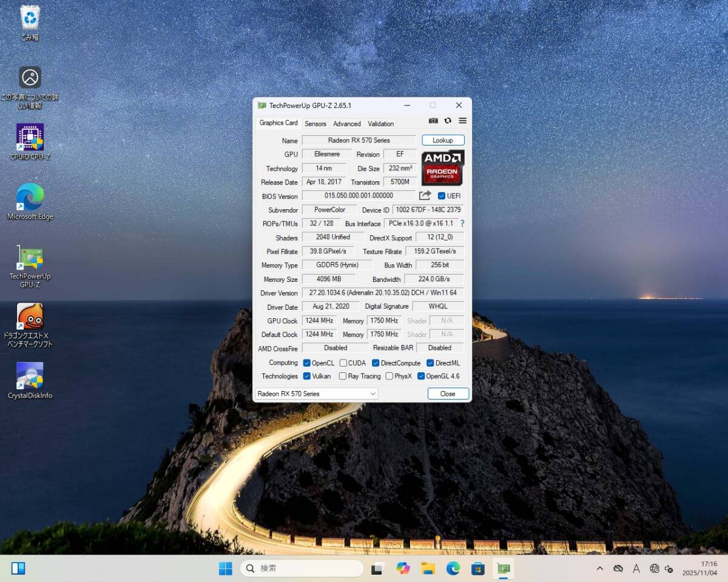Enable the Ray Tracing checkbox

[x=343, y=376]
